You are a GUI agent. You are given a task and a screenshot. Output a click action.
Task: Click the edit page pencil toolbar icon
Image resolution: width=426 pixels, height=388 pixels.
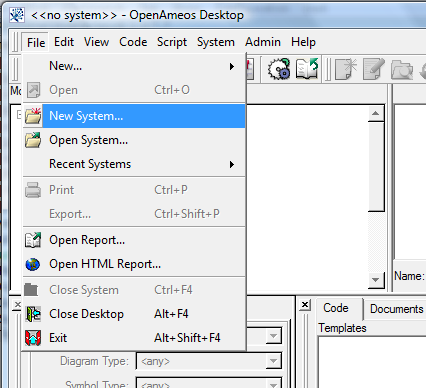(373, 69)
